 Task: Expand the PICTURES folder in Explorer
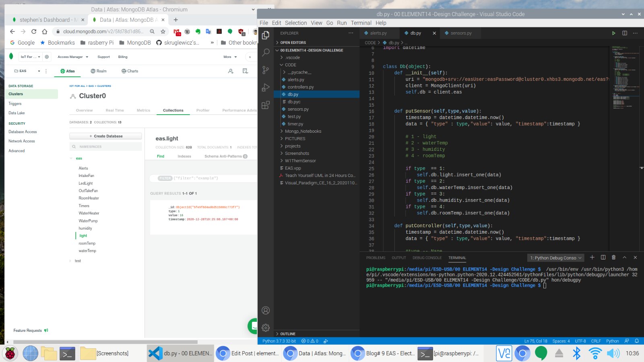coord(295,139)
